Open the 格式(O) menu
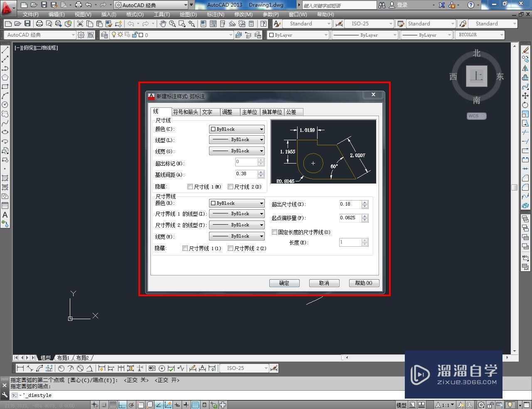The height and width of the screenshot is (409, 532). [x=135, y=14]
